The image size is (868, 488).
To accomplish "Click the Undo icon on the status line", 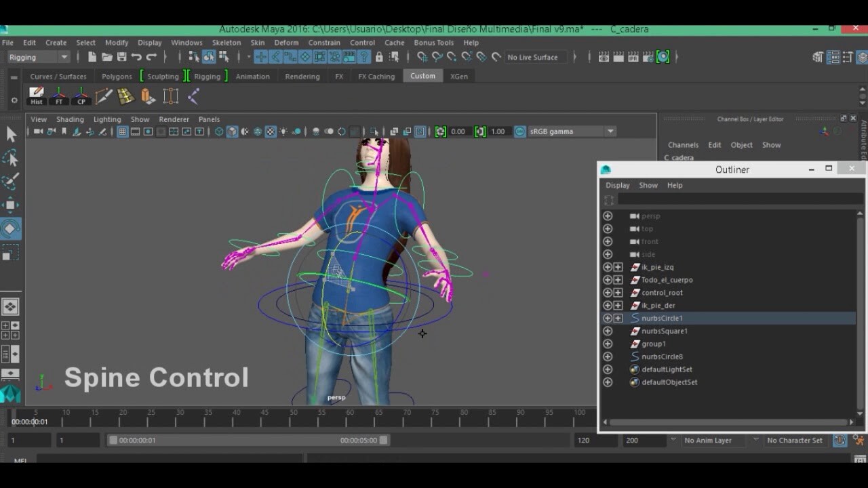I will 137,58.
